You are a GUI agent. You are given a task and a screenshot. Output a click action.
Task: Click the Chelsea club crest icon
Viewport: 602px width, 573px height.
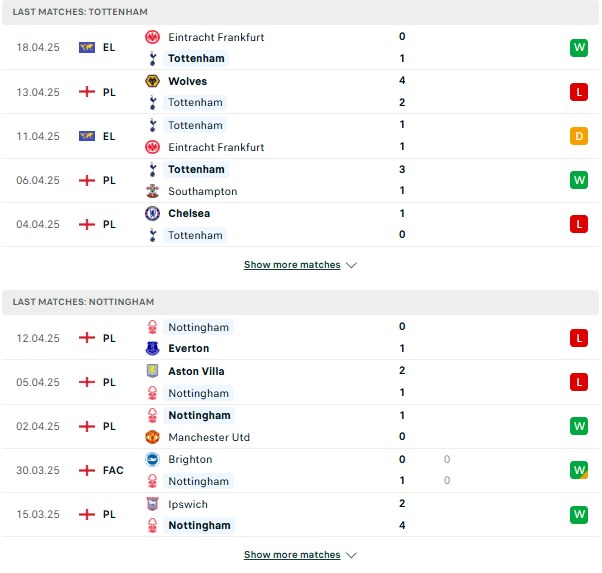tap(152, 213)
